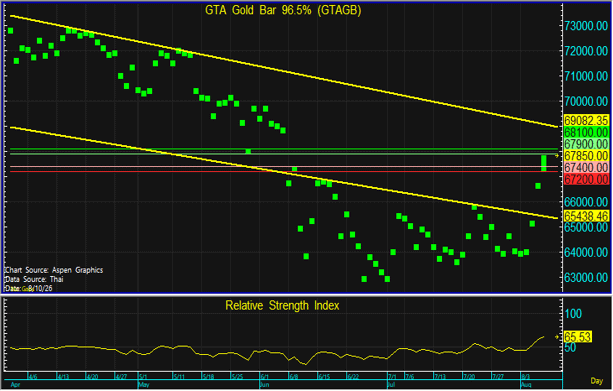Click the 64000.00 price axis label
The height and width of the screenshot is (391, 613).
point(586,252)
